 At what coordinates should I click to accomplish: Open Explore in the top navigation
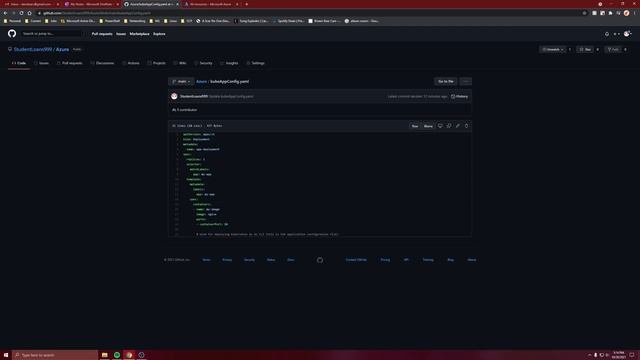pos(159,34)
